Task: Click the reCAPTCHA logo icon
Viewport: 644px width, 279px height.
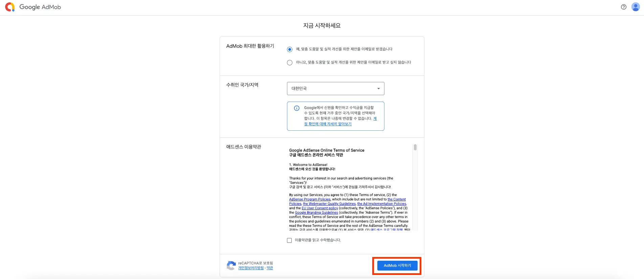Action: point(231,265)
